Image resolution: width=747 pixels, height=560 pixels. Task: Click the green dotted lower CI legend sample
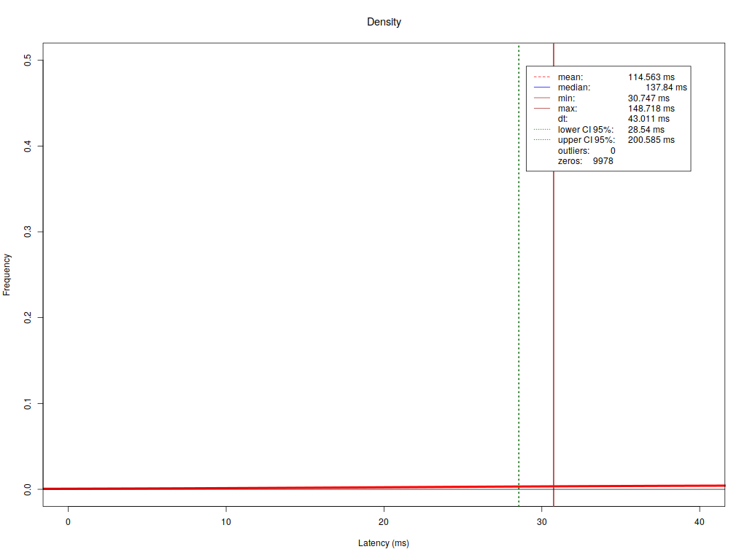542,130
